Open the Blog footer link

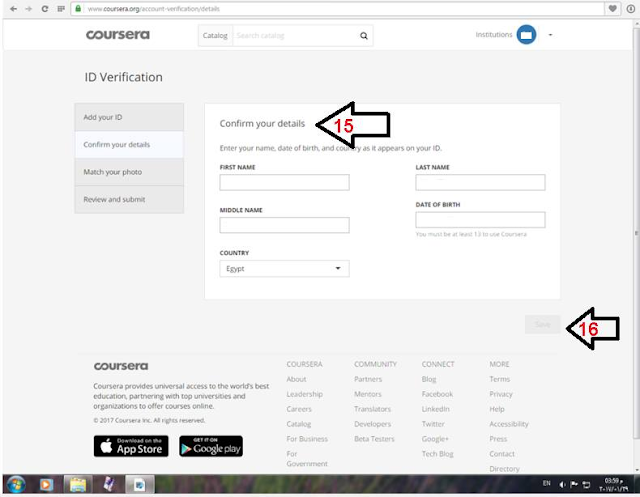pos(429,379)
